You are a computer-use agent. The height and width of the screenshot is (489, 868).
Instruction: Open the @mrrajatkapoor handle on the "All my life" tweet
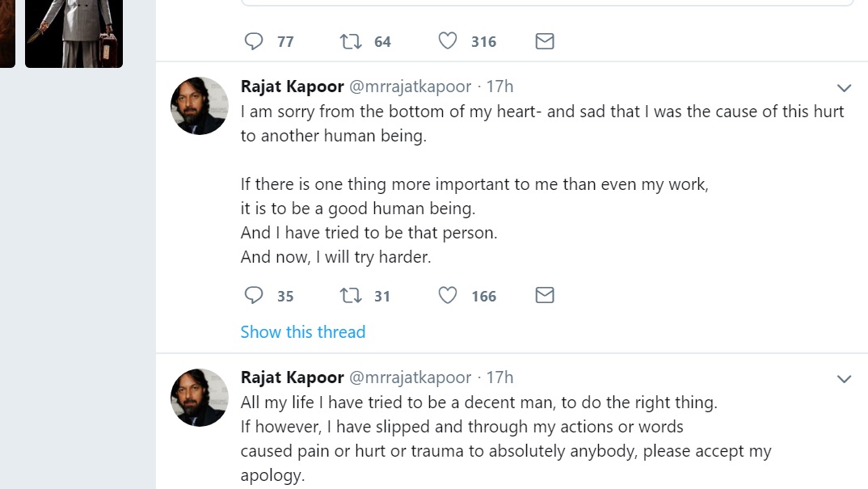click(410, 377)
